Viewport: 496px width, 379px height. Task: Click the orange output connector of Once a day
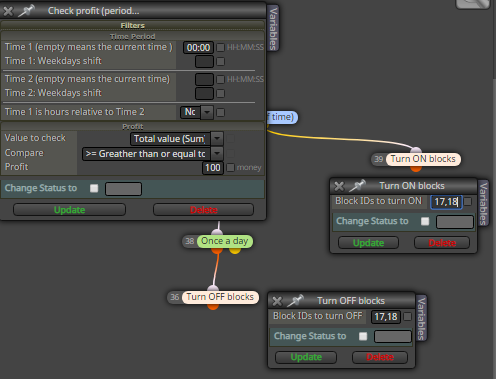pos(217,250)
